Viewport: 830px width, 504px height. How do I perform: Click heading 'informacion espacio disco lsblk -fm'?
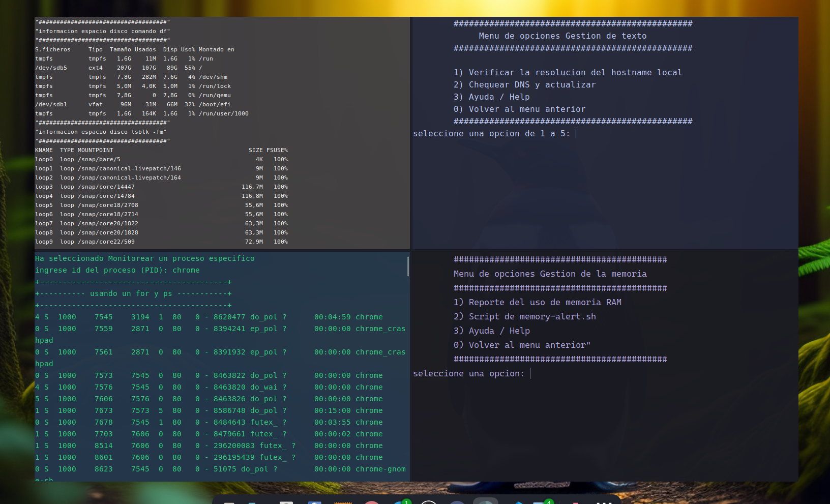(x=101, y=132)
